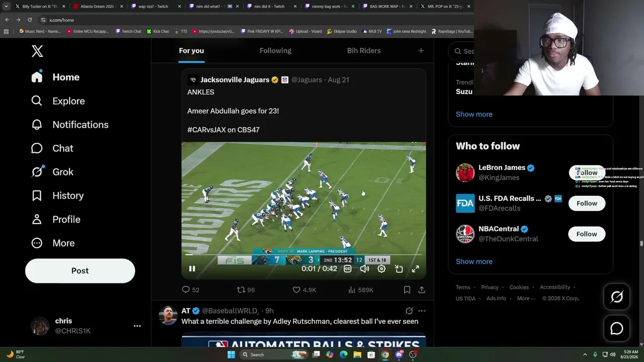This screenshot has height=362, width=644.
Task: Open Grok from the sidebar
Action: [x=52, y=172]
